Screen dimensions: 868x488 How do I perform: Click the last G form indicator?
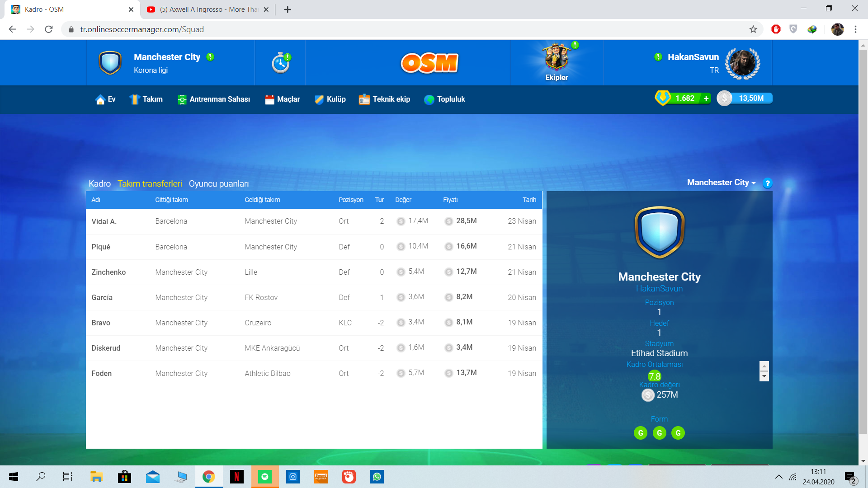(678, 433)
